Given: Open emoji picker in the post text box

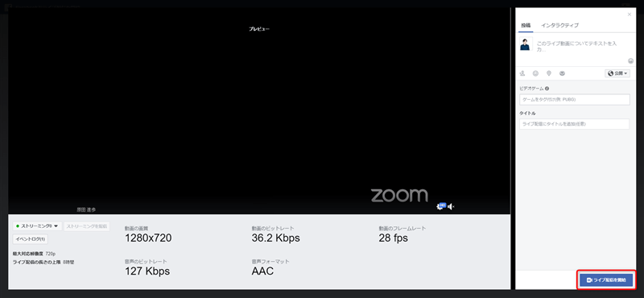Looking at the screenshot, I should tap(630, 61).
